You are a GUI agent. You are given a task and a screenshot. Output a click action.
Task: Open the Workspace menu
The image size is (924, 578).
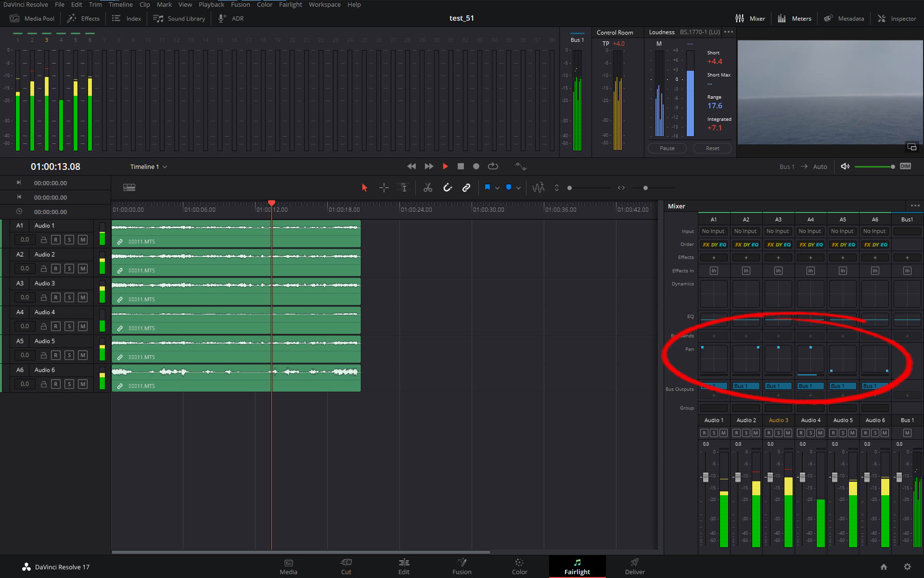tap(324, 4)
